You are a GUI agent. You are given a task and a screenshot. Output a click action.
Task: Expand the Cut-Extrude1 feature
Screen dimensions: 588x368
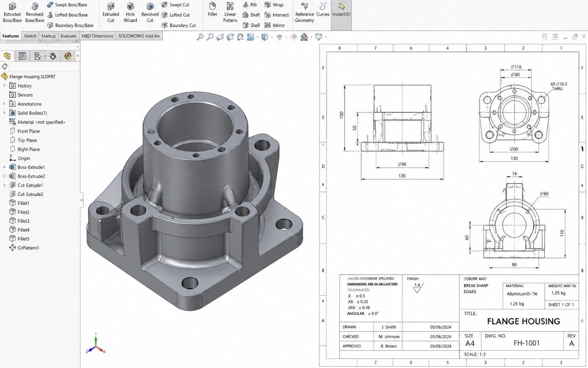click(4, 185)
